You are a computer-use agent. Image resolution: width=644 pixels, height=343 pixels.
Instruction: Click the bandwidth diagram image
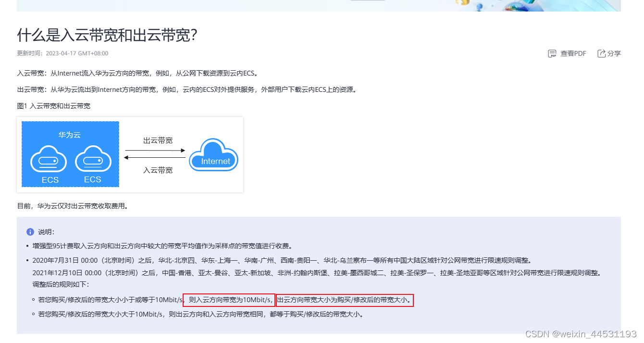[130, 154]
